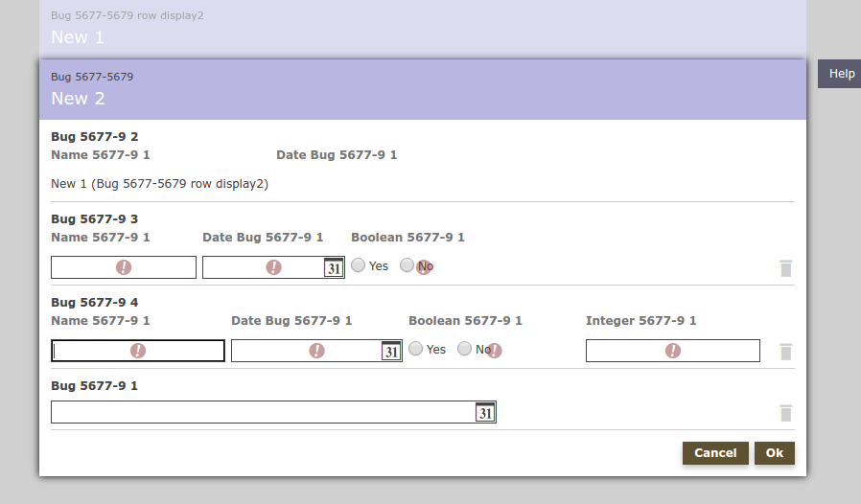Open calendar picker in Bug 5677-9 4 row
Viewport: 861px width, 504px height.
(390, 352)
